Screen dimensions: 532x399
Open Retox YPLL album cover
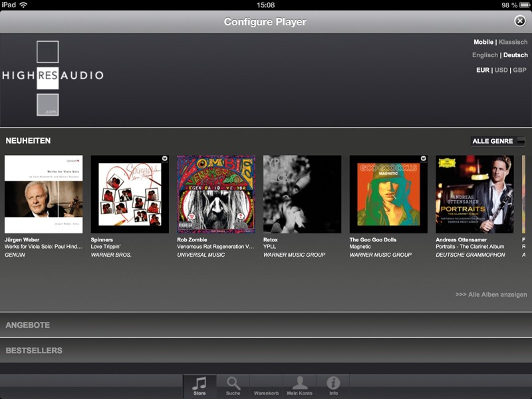(x=302, y=194)
